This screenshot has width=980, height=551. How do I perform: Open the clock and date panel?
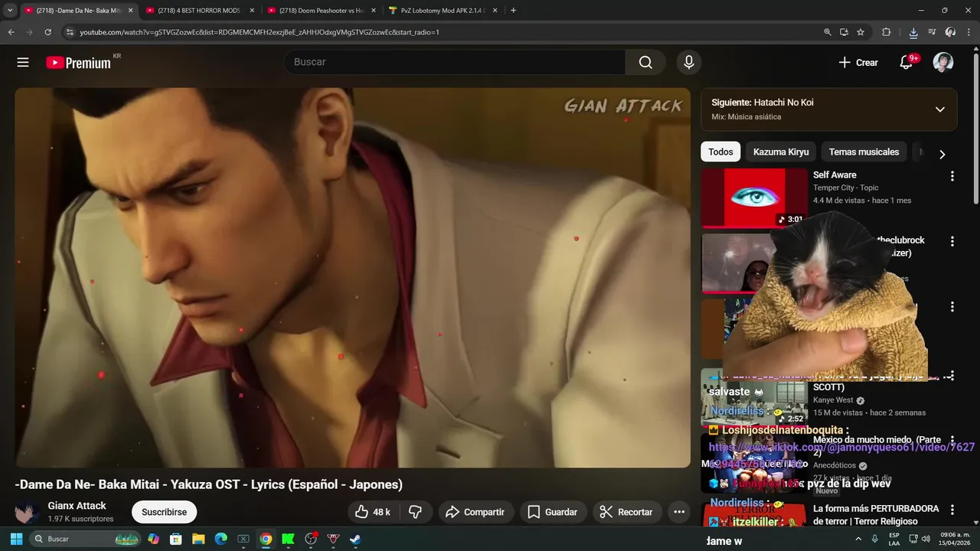[x=955, y=539]
